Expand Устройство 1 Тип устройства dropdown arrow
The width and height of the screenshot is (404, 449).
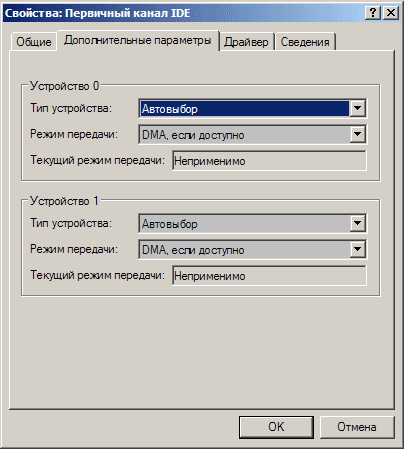[357, 223]
